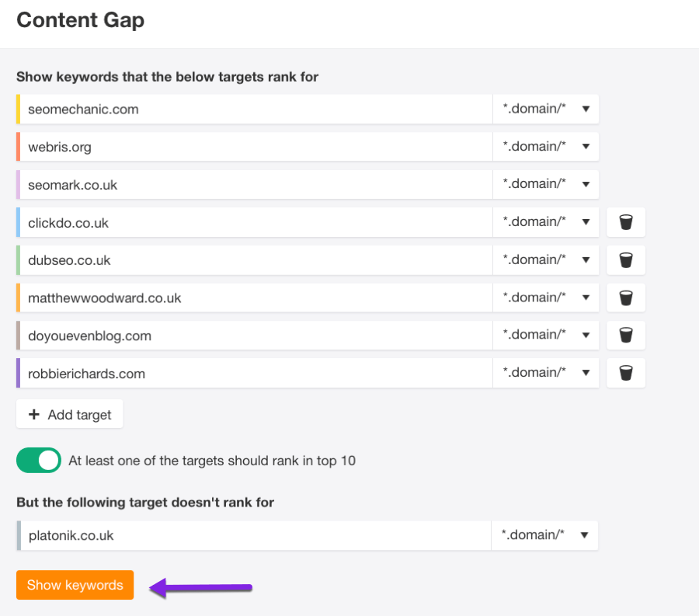Image resolution: width=699 pixels, height=616 pixels.
Task: Click the purple color marker beside robbierichards.com
Action: [x=18, y=374]
